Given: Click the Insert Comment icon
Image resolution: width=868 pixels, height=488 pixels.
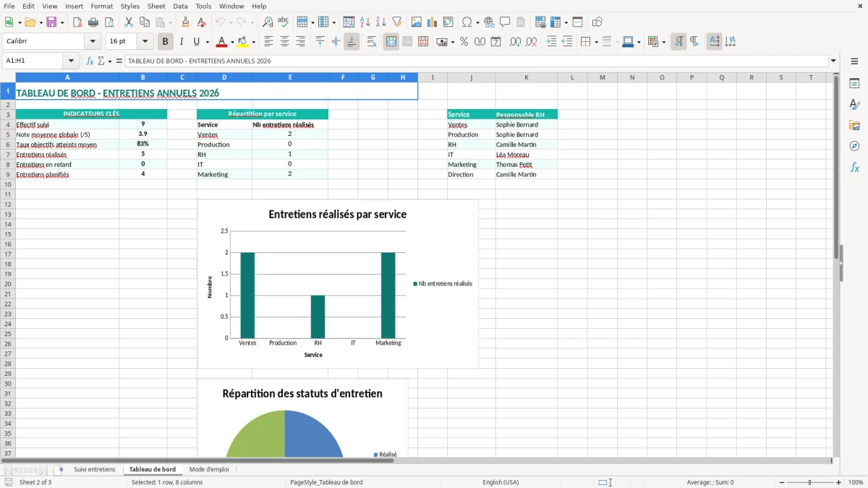Looking at the screenshot, I should 505,22.
